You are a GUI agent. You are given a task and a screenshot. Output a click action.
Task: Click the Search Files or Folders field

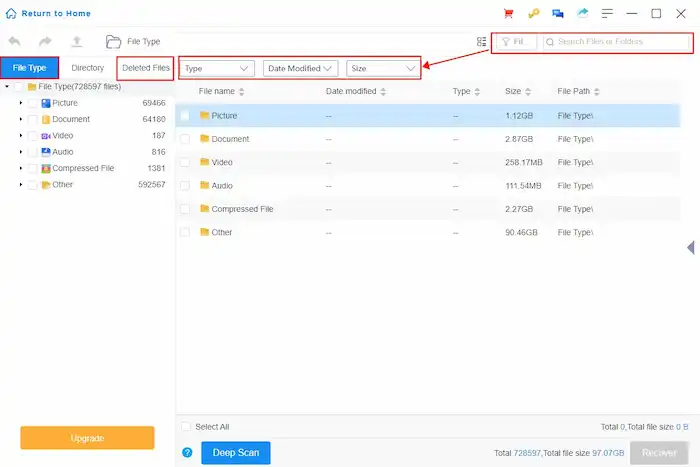pos(615,42)
